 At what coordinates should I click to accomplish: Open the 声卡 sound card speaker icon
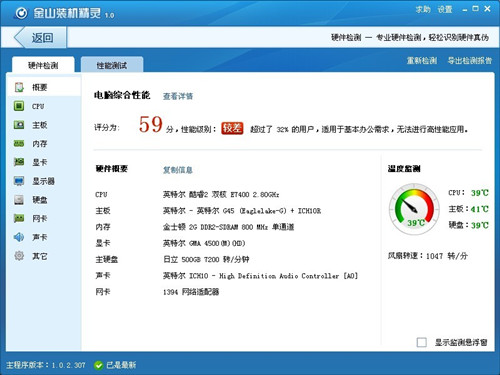(19, 237)
